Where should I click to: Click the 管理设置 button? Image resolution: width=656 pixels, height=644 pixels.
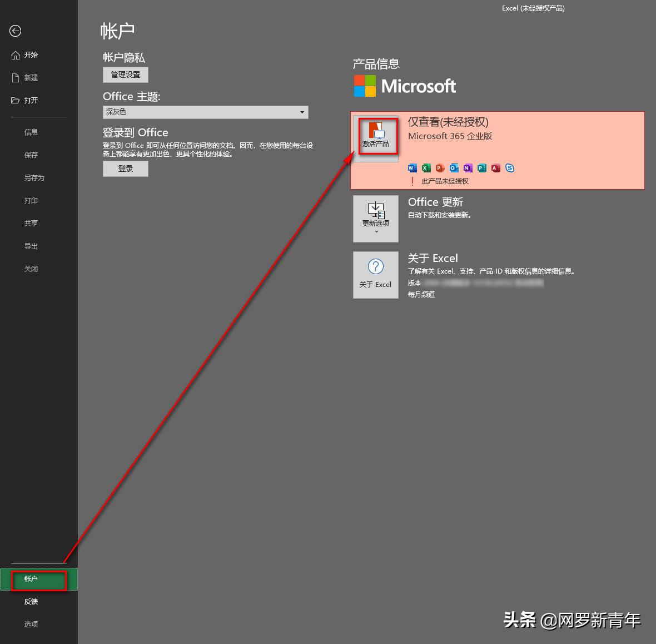tap(125, 75)
